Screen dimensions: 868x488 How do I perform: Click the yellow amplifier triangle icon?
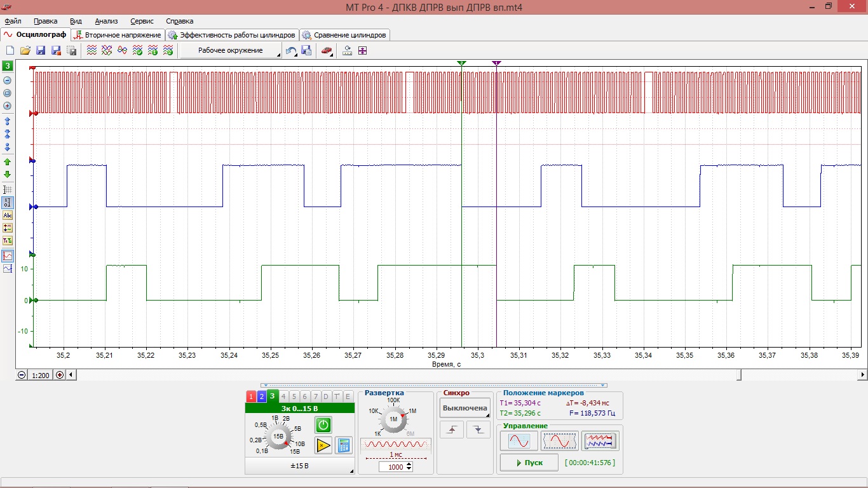click(x=323, y=445)
